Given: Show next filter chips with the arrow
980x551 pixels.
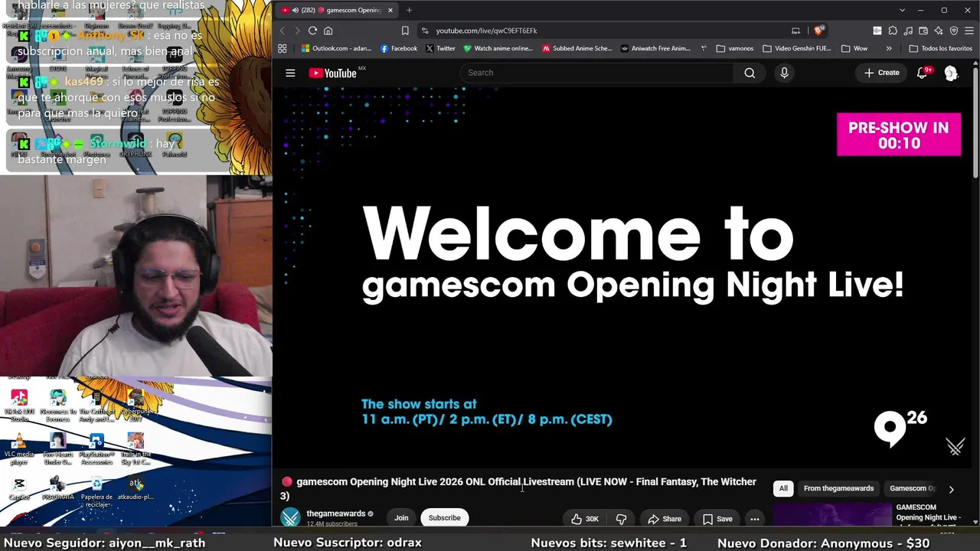Looking at the screenshot, I should (x=951, y=489).
